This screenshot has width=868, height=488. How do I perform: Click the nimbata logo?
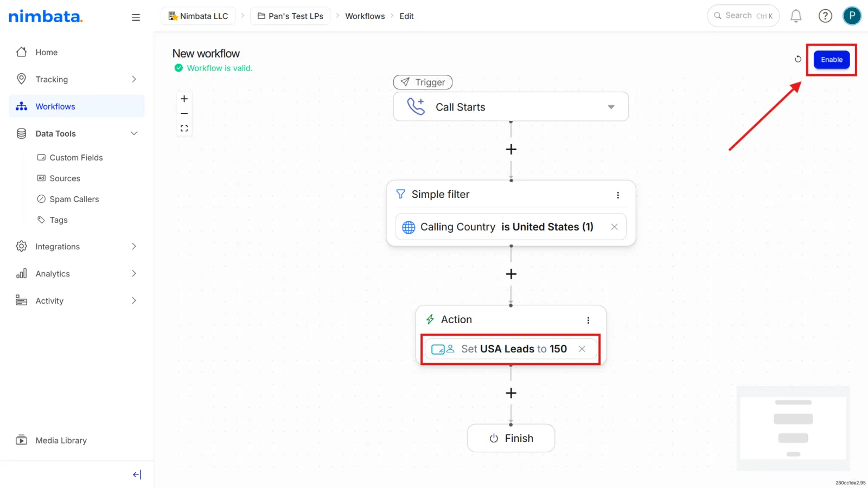(x=46, y=16)
